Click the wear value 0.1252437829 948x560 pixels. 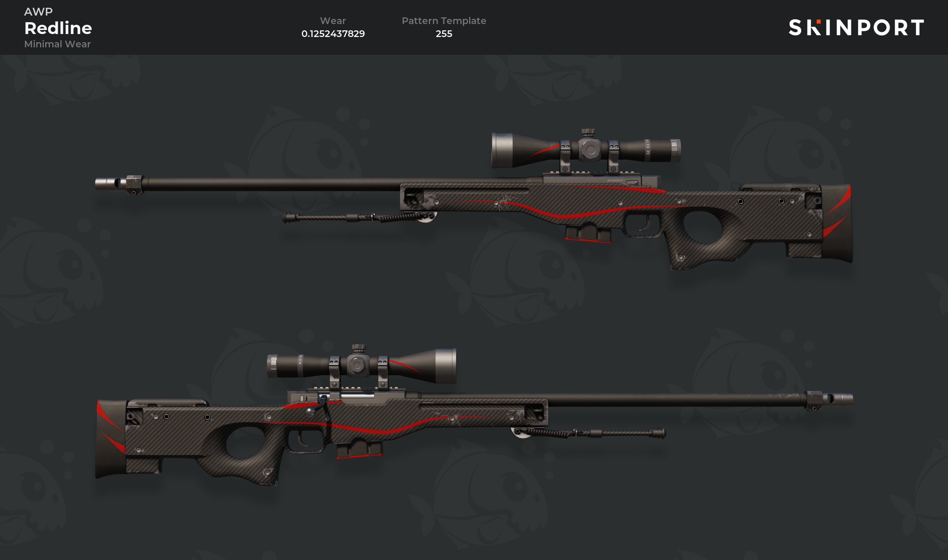[x=333, y=34]
